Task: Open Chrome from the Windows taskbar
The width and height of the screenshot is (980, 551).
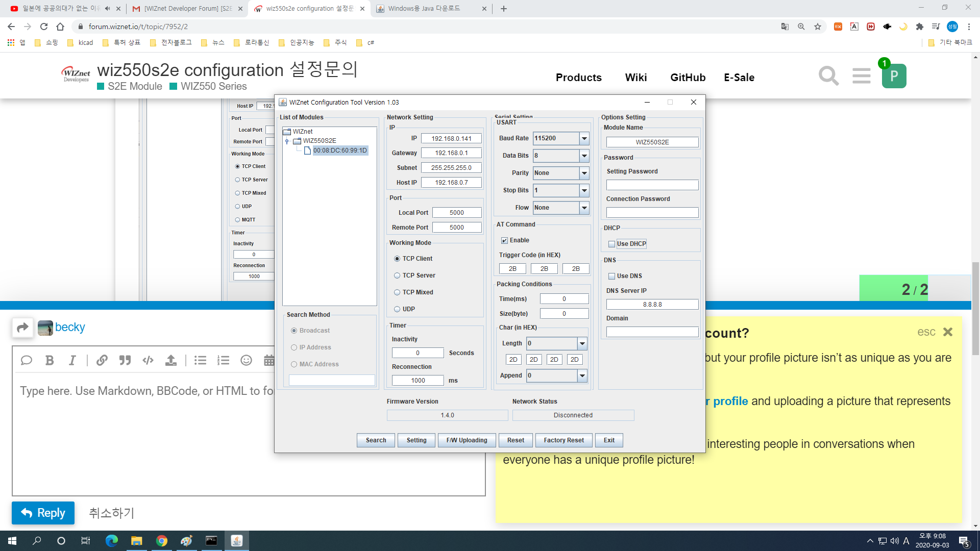Action: [x=162, y=541]
